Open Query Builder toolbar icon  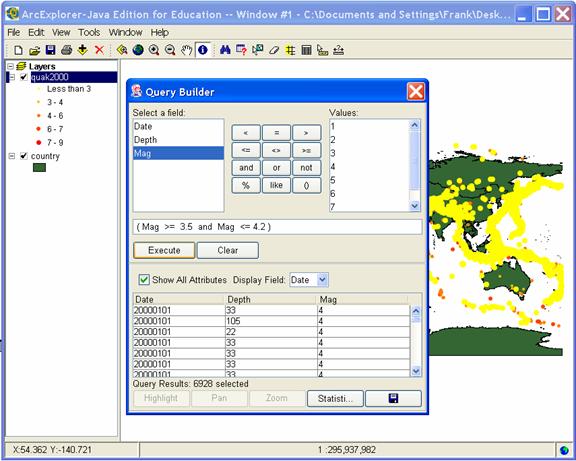click(241, 50)
